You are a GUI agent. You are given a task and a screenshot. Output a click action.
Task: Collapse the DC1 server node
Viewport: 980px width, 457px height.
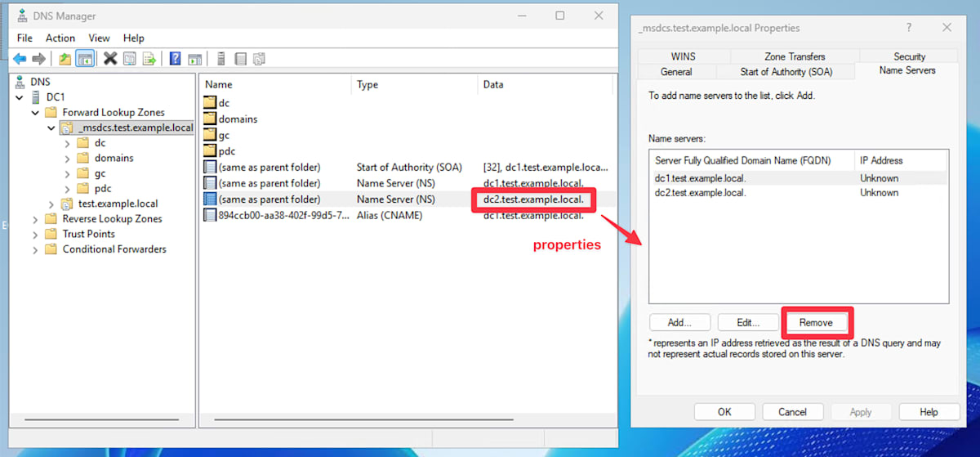(20, 97)
